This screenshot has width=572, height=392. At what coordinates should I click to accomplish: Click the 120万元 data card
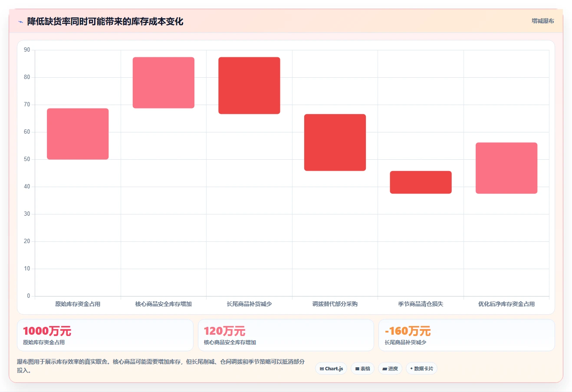click(x=286, y=335)
